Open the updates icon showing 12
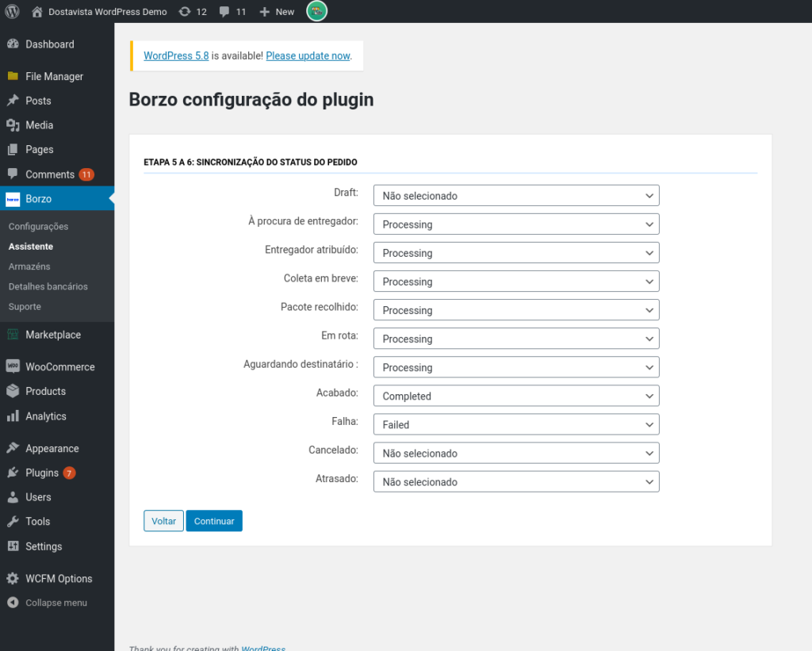This screenshot has width=812, height=651. pyautogui.click(x=186, y=12)
